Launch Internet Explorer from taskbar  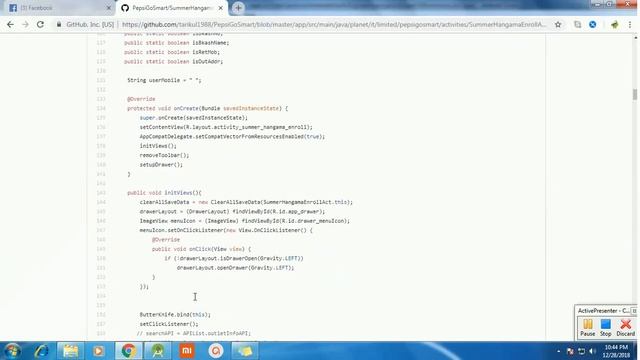pyautogui.click(x=41, y=351)
